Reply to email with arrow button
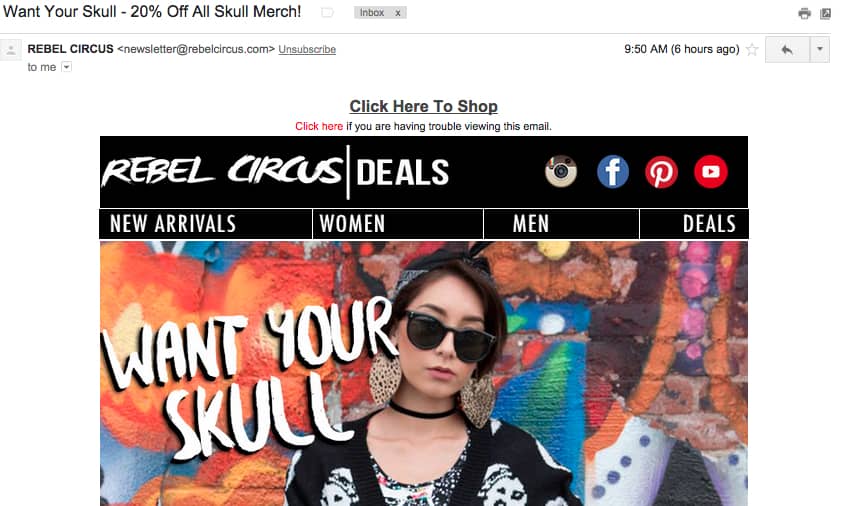Viewport: 851px width, 506px height. coord(787,49)
